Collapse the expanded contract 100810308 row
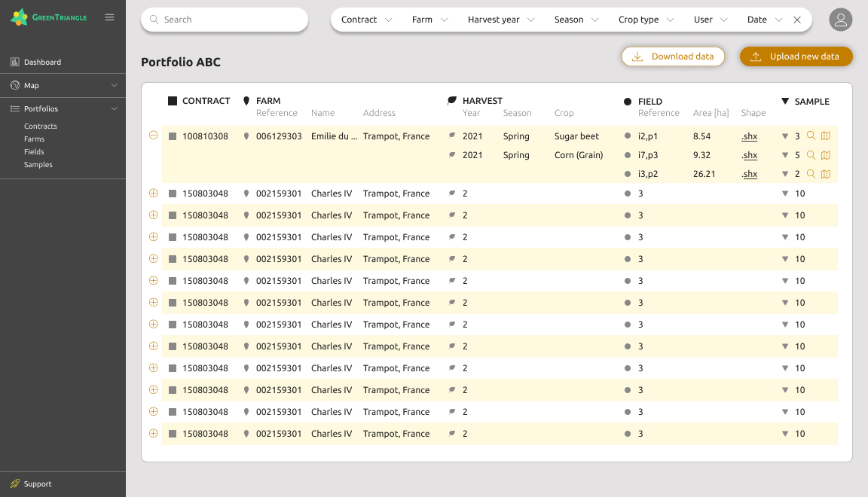This screenshot has height=497, width=868. pyautogui.click(x=154, y=136)
